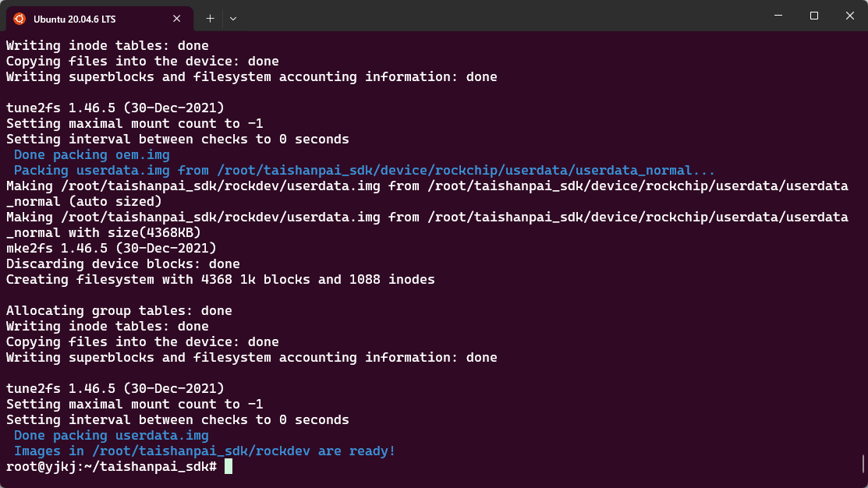868x488 pixels.
Task: Click the "Discarding device blocks: done" line
Action: pos(123,264)
